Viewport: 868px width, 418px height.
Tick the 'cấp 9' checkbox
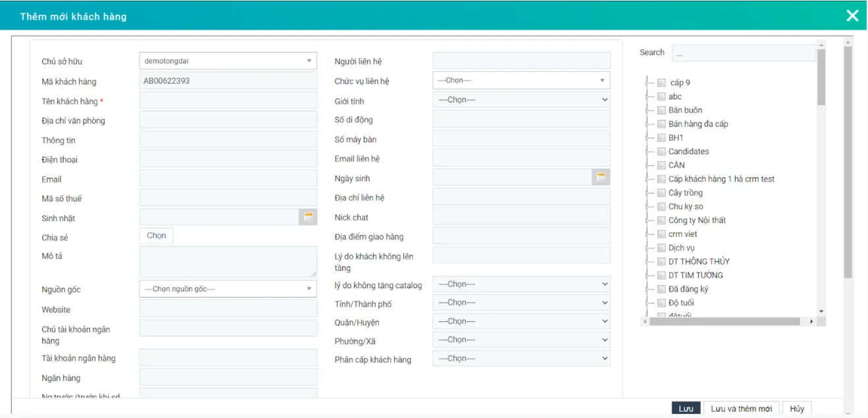point(661,83)
